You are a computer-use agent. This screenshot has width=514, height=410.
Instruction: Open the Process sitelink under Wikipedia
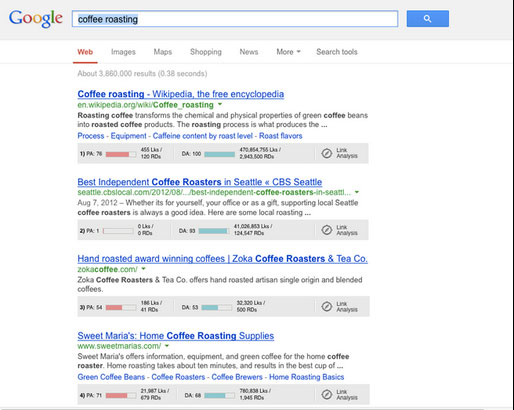tap(91, 136)
